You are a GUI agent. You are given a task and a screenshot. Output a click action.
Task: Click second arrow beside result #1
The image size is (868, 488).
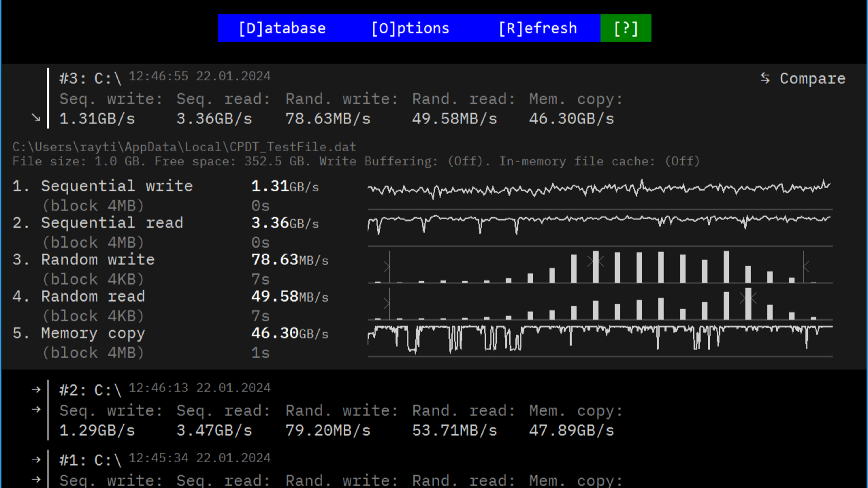pos(36,480)
